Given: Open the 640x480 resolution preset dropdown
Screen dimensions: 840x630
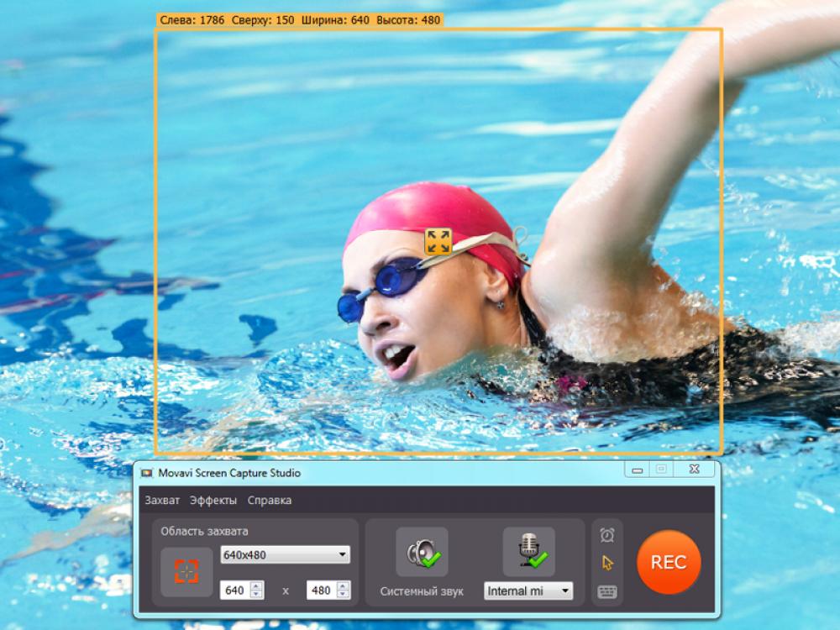Looking at the screenshot, I should pyautogui.click(x=284, y=555).
